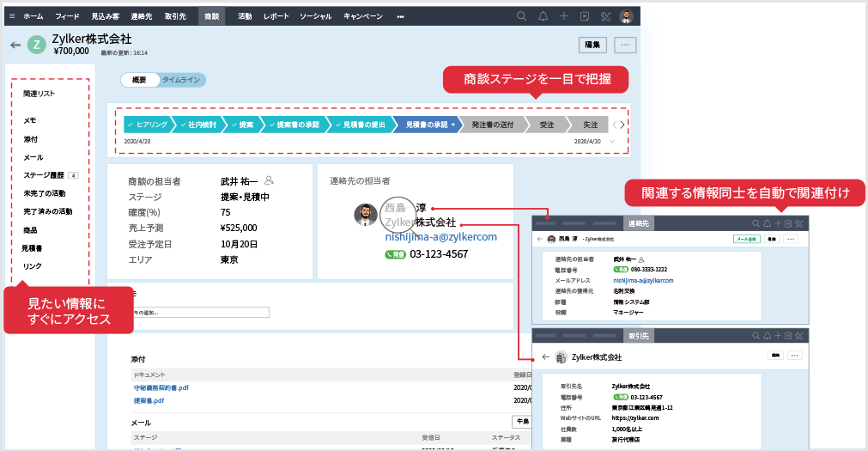Open the ソーシャル tab
The height and width of the screenshot is (451, 868).
tap(316, 16)
